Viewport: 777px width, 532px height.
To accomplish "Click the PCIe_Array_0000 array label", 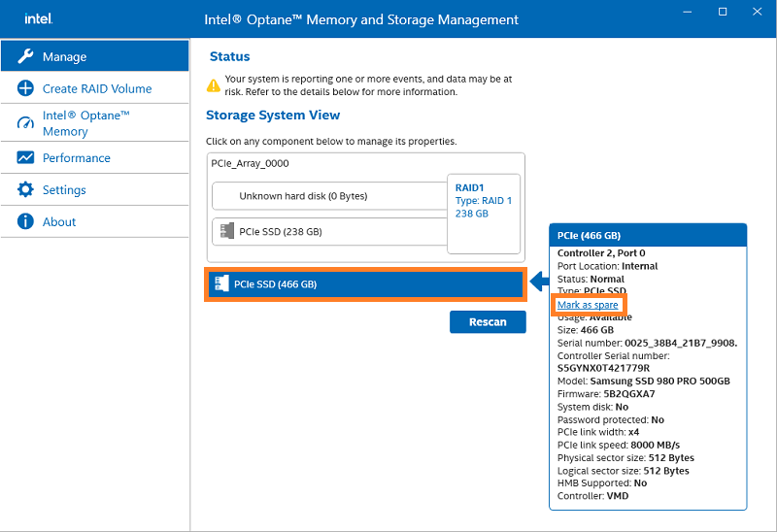I will [x=250, y=163].
